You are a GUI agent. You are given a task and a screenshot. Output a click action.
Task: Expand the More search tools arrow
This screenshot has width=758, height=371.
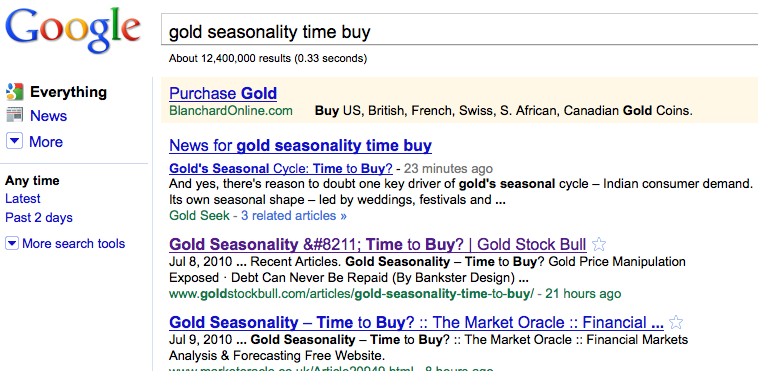pos(12,243)
